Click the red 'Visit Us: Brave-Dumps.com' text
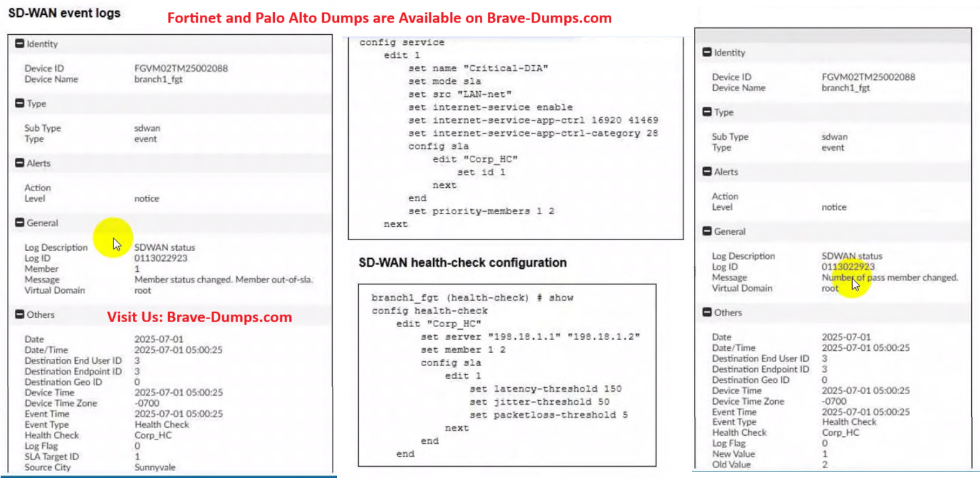980x478 pixels. 199,317
